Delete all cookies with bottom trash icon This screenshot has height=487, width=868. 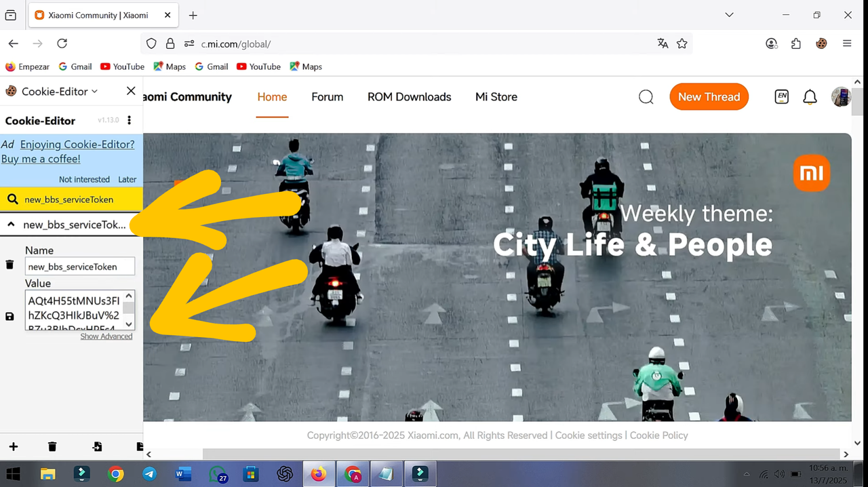click(x=52, y=446)
